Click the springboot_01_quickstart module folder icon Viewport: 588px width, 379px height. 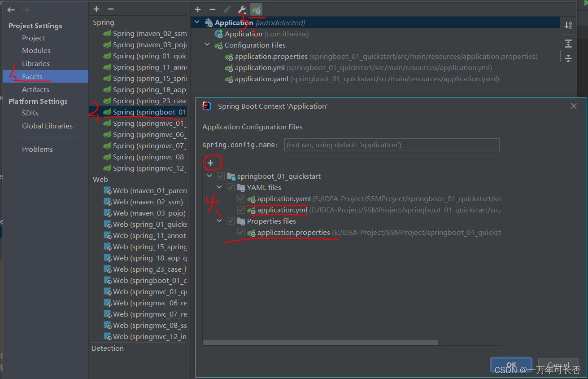pyautogui.click(x=231, y=176)
